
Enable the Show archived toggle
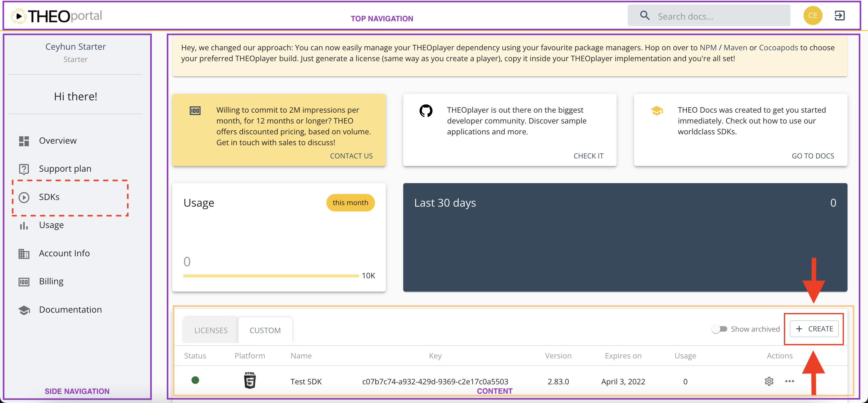[x=720, y=329]
